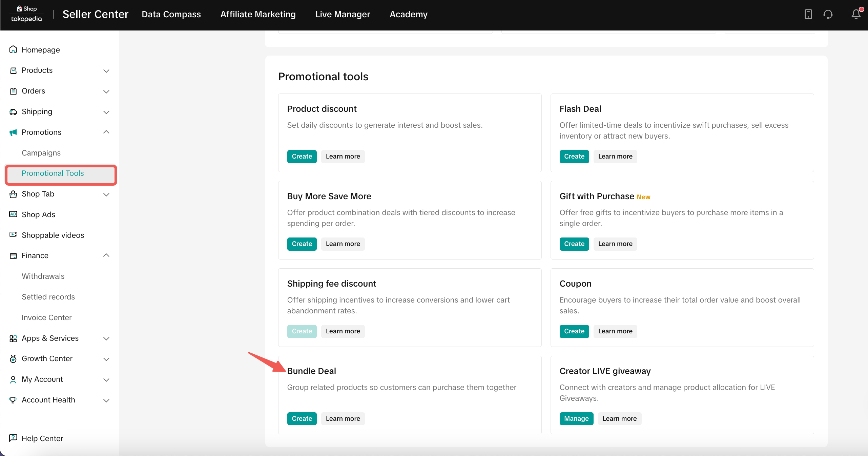The height and width of the screenshot is (456, 868).
Task: Create a Bundle Deal promotion
Action: pos(302,418)
